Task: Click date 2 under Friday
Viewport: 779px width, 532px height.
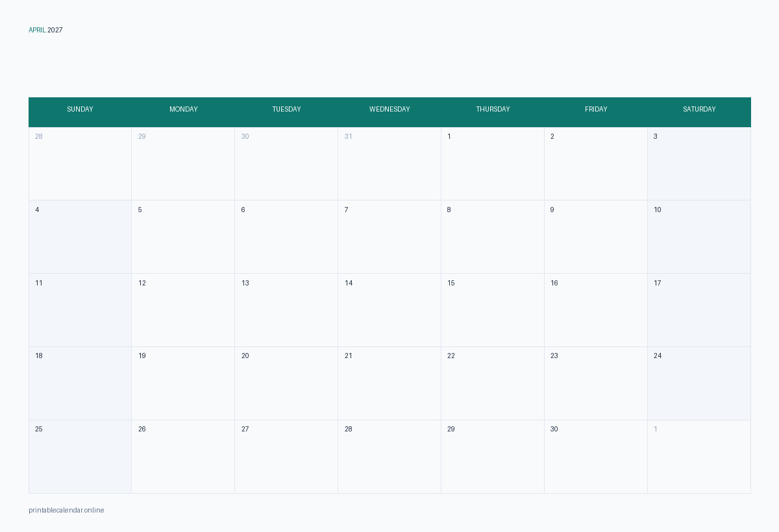Action: 552,137
